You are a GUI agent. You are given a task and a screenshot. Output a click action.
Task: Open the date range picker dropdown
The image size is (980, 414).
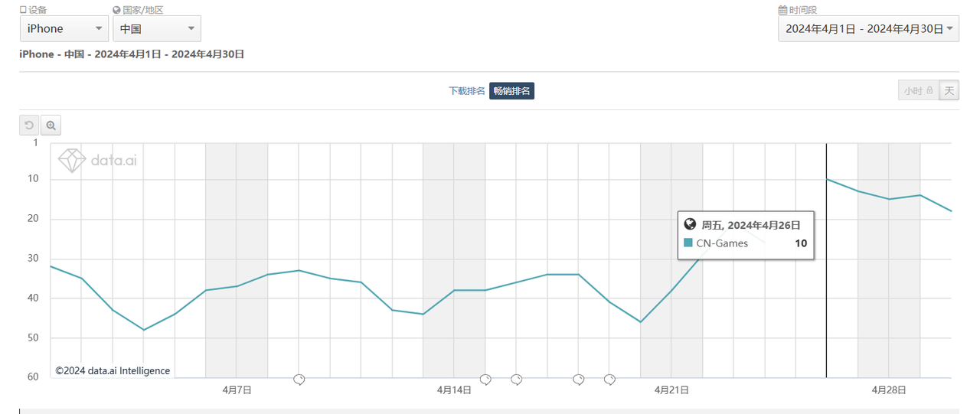pyautogui.click(x=868, y=29)
